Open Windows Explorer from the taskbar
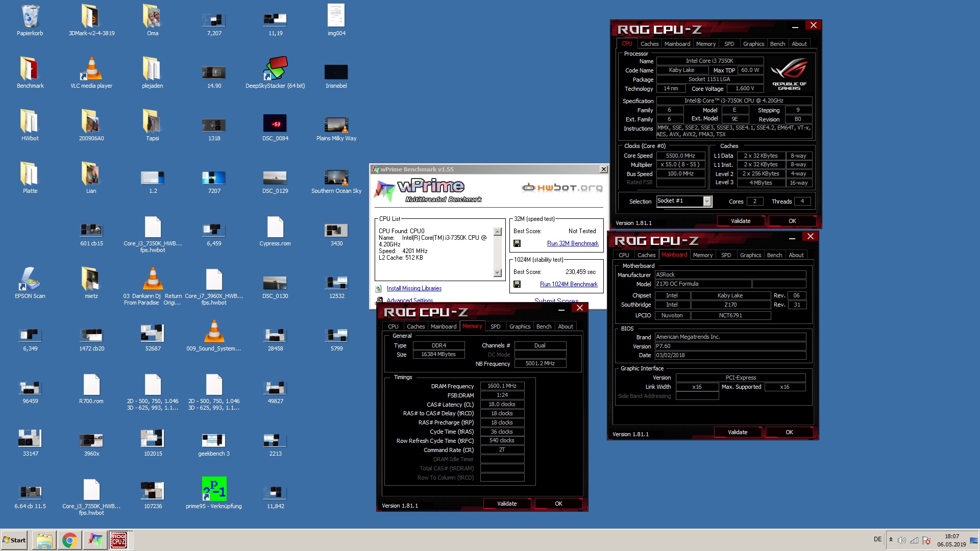 click(44, 540)
